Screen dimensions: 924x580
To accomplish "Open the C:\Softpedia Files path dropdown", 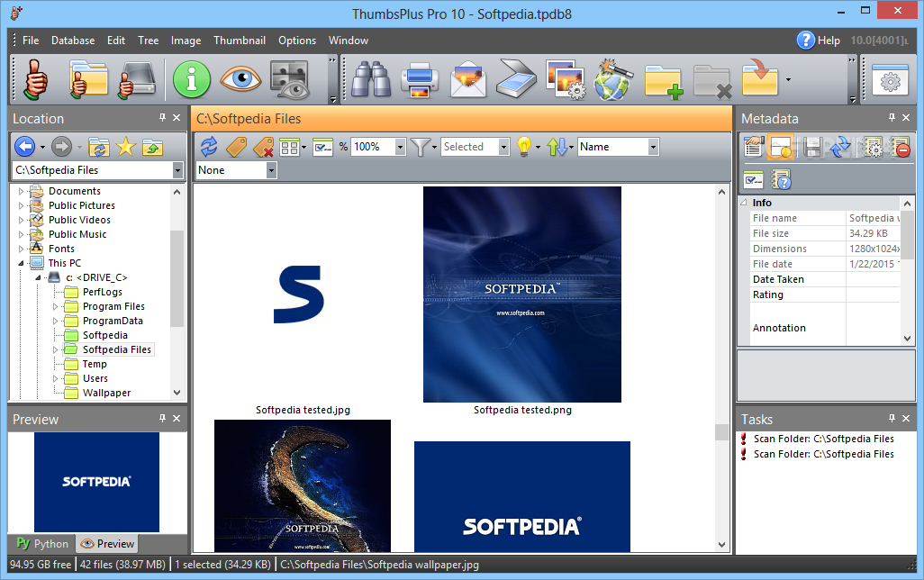I will coord(177,170).
